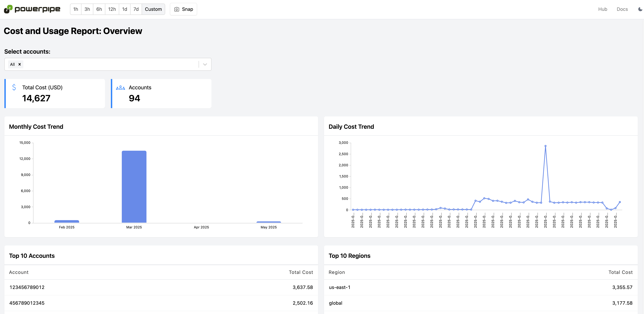Select account 123456789012 row
Viewport: 644px width, 314px height.
pos(161,287)
